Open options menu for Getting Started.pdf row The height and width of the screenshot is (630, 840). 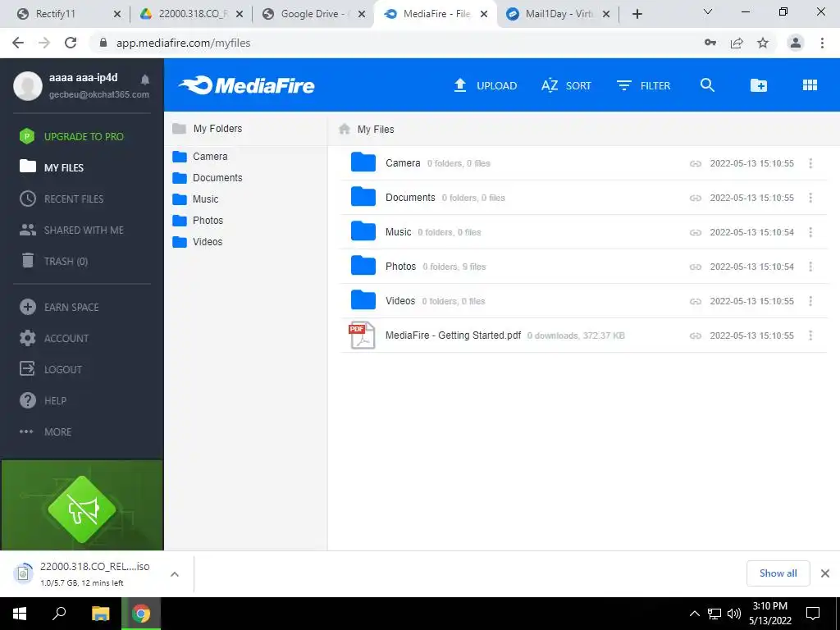pos(810,336)
